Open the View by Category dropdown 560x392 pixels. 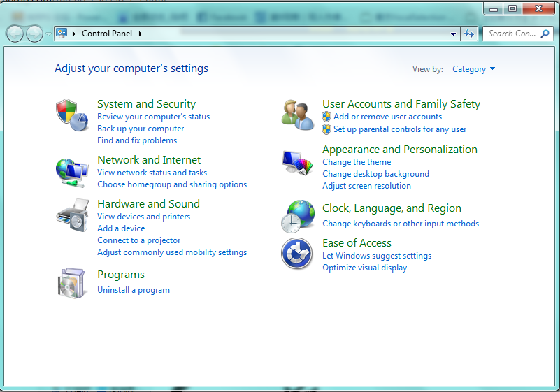pos(473,69)
